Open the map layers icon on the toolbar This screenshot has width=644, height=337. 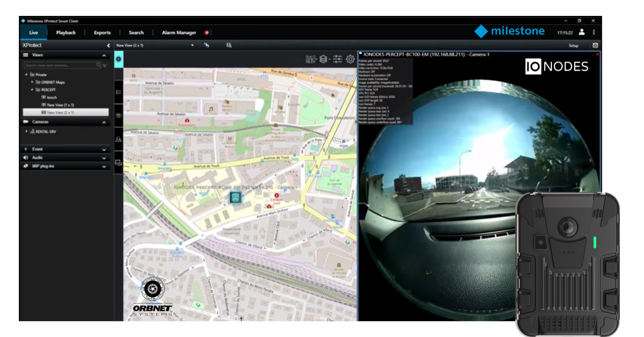coord(323,59)
